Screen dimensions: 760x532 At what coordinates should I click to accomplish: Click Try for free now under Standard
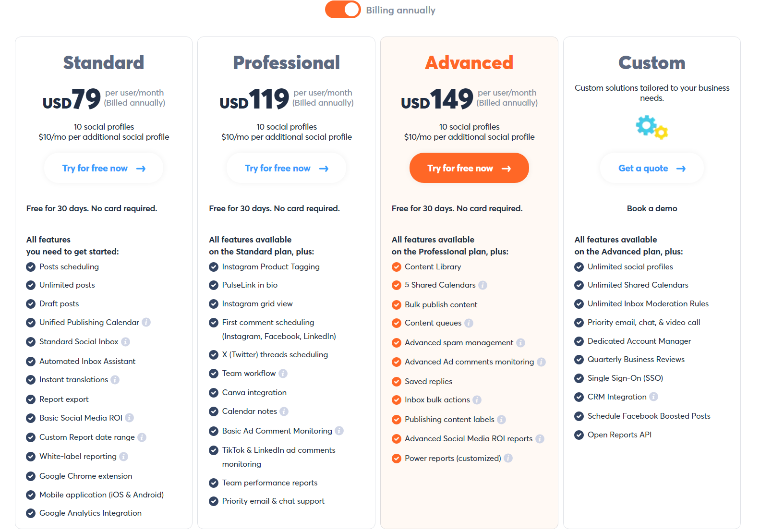pyautogui.click(x=103, y=168)
